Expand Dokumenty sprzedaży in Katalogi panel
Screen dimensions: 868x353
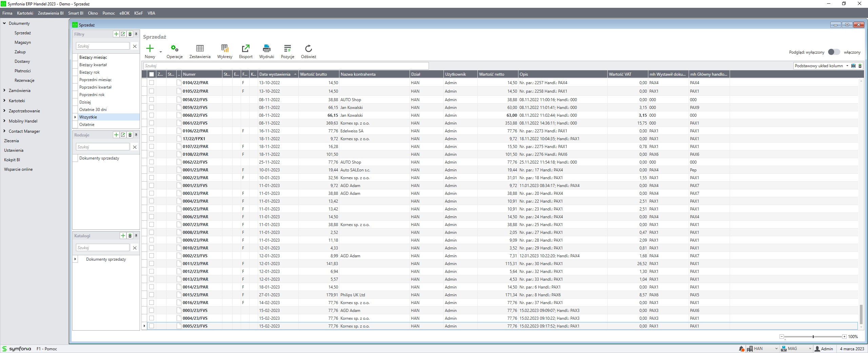[75, 259]
